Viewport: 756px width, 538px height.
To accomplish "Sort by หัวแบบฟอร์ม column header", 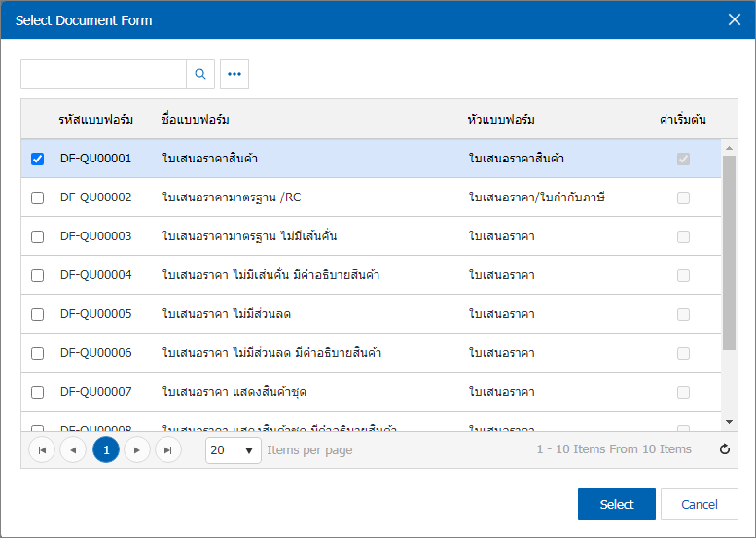I will click(x=501, y=119).
